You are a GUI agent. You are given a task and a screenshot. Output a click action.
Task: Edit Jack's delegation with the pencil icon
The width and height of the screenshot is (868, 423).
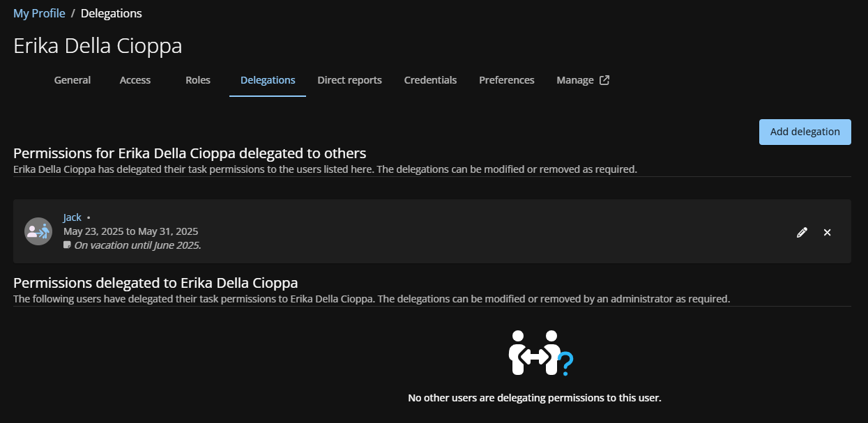[x=802, y=232]
